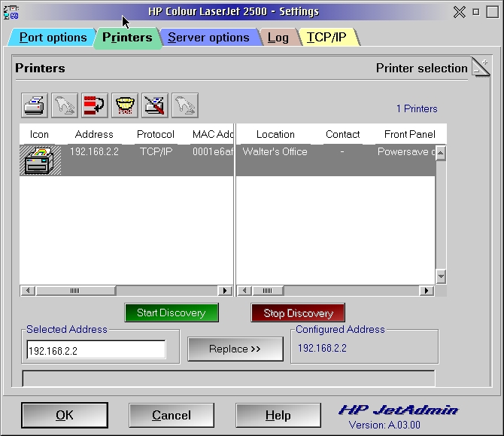Click the crossed-out printer toolbar icon
504x436 pixels.
pyautogui.click(x=155, y=105)
